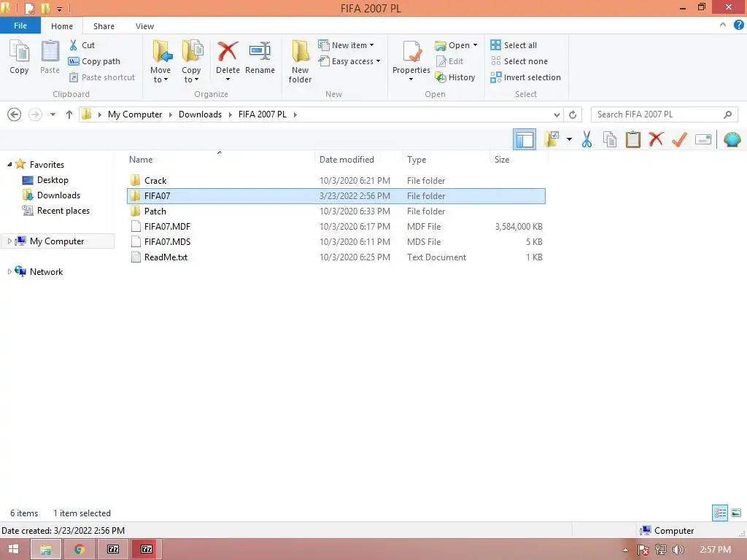This screenshot has height=560, width=747.
Task: Open History for the selected item
Action: 455,77
